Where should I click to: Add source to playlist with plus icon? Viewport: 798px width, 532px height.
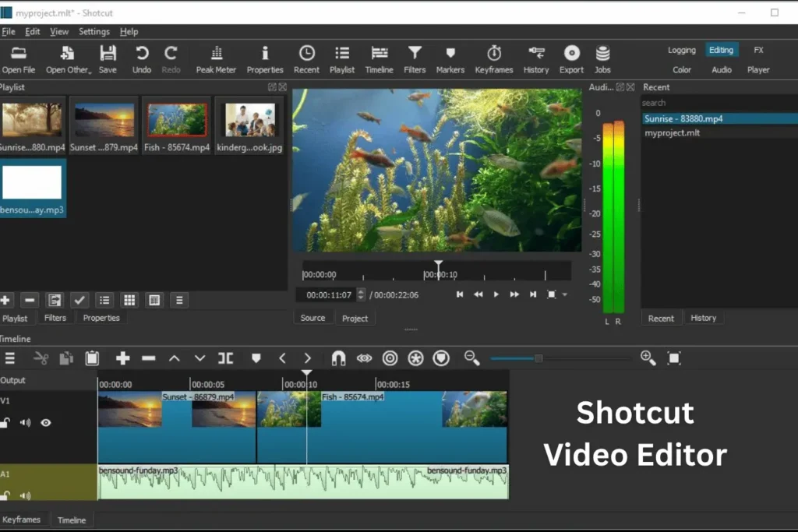click(5, 300)
